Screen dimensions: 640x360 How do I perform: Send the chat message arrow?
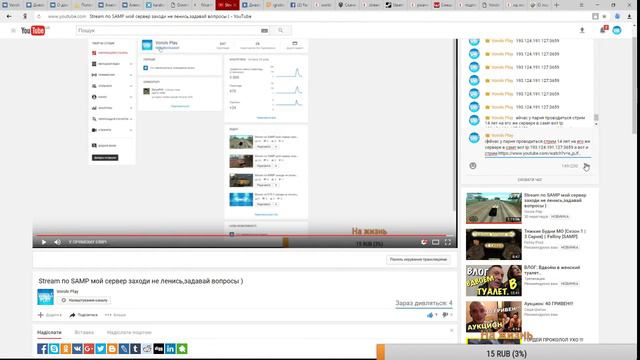point(586,166)
